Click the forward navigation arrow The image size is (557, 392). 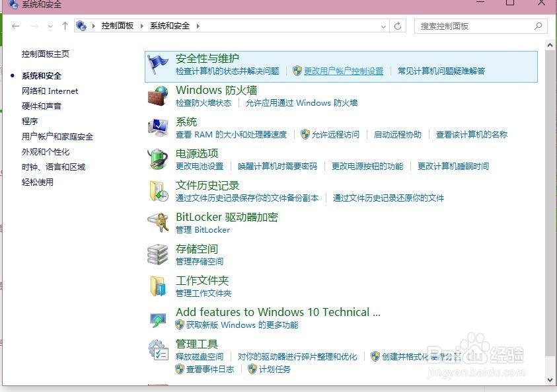(34, 26)
